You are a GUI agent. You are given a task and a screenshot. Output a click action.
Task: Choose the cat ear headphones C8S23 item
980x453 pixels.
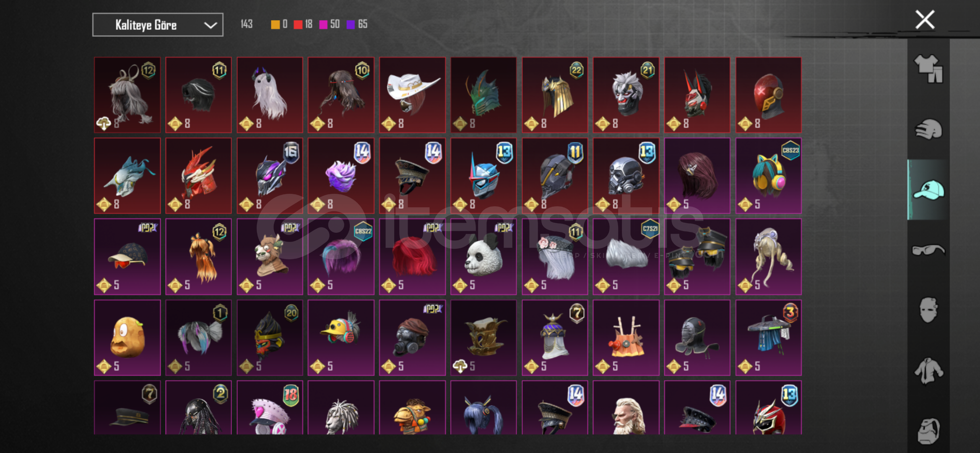click(x=768, y=176)
